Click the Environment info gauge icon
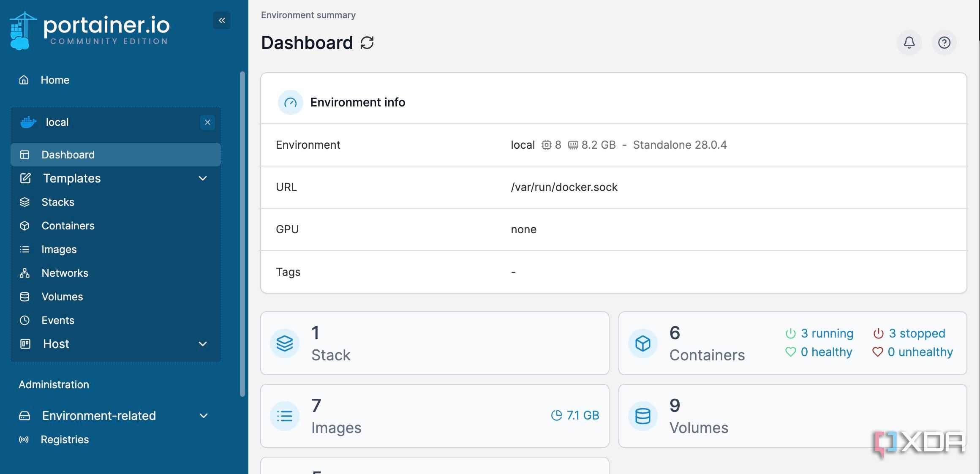Image resolution: width=980 pixels, height=474 pixels. coord(291,102)
